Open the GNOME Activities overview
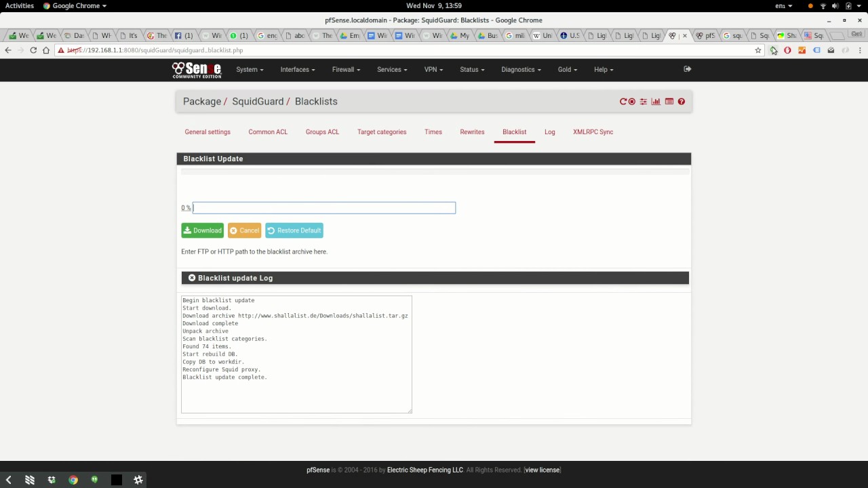This screenshot has height=488, width=868. (x=20, y=5)
